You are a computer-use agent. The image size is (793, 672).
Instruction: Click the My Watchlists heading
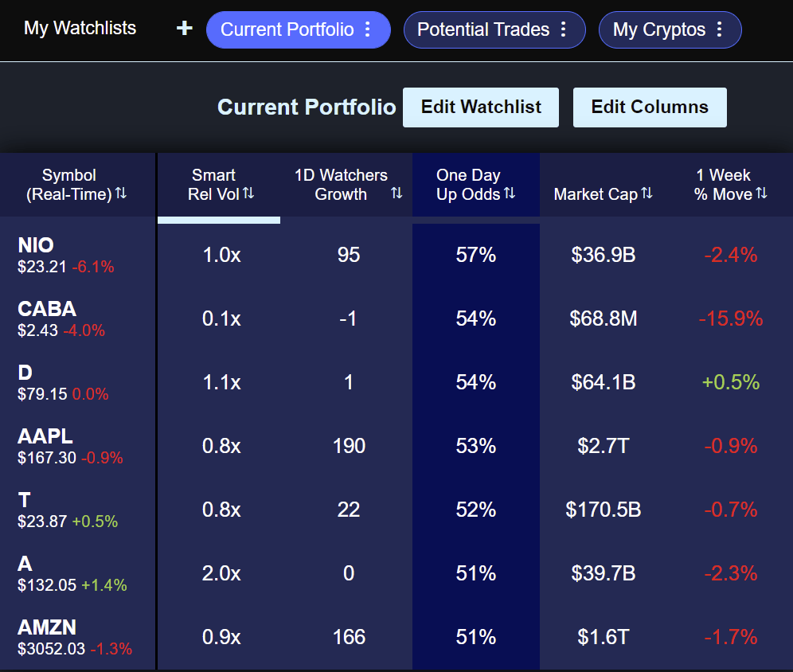point(80,29)
